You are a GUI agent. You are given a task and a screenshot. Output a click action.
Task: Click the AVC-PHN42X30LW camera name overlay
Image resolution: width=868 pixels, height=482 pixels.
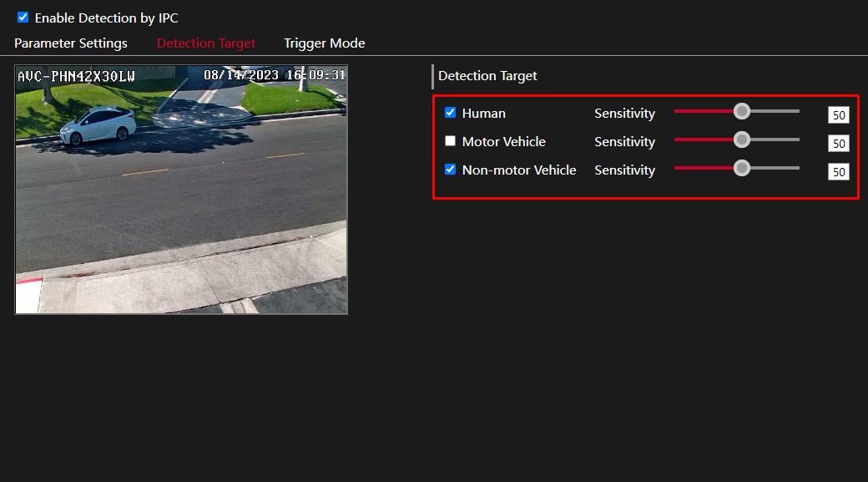(77, 76)
